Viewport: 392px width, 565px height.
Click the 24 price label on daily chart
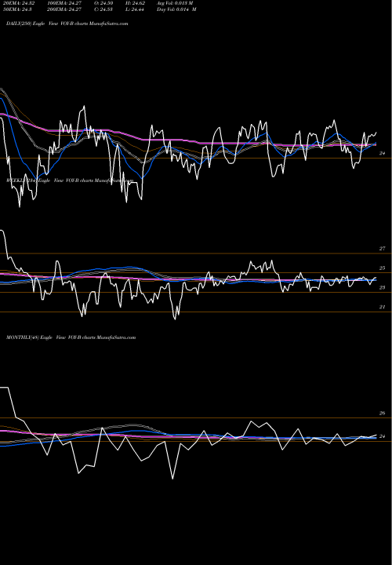click(383, 154)
